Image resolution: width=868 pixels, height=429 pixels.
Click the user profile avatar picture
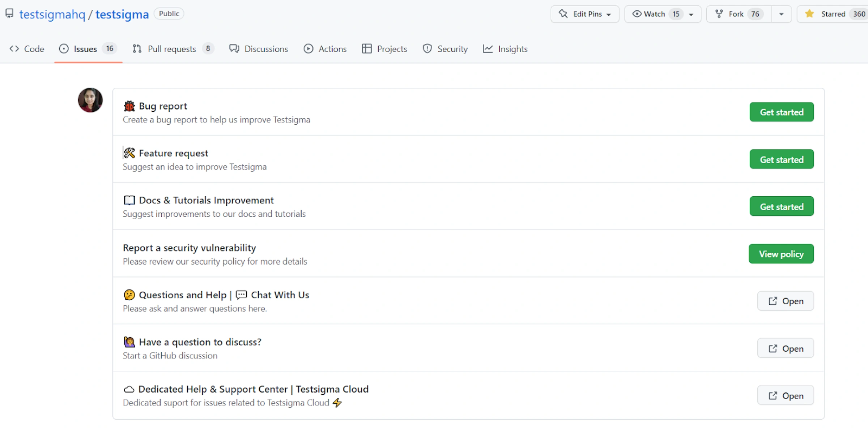coord(90,100)
